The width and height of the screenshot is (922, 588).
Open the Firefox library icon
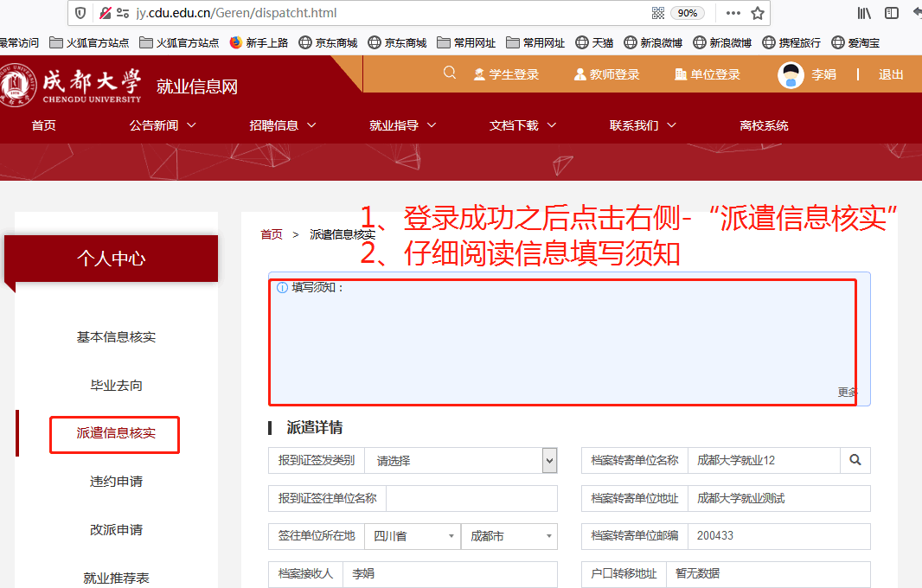point(864,13)
